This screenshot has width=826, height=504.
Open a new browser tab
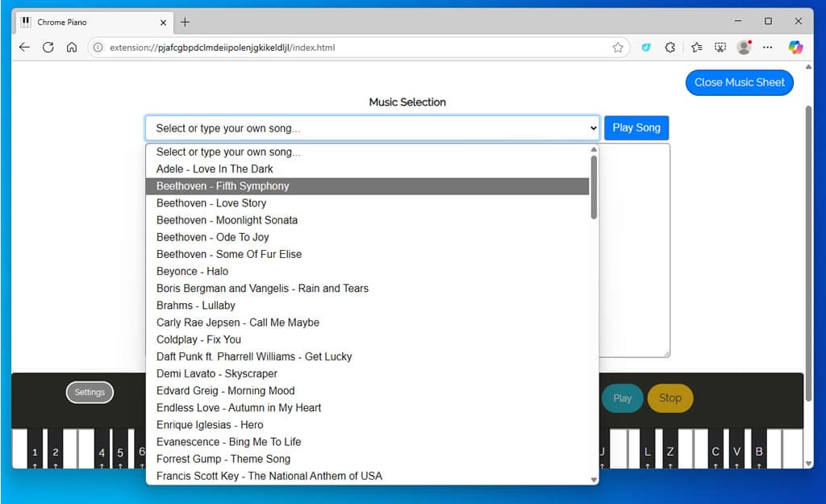click(185, 22)
